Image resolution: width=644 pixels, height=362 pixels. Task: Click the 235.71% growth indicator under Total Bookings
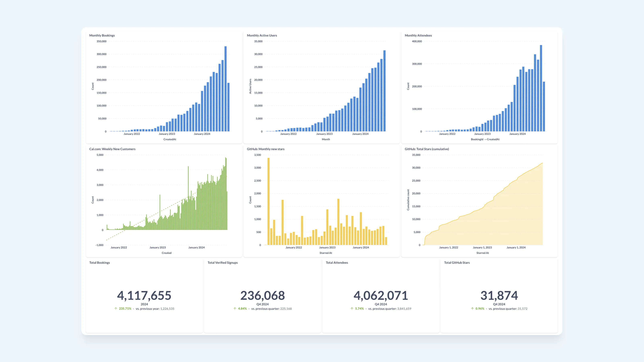125,309
